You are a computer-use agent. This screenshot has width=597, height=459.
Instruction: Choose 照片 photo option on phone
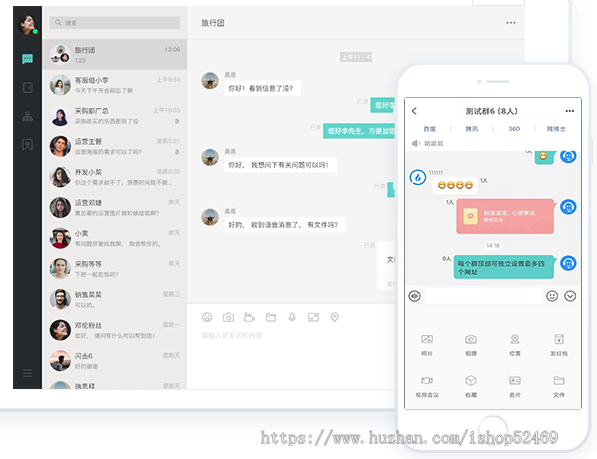coord(427,345)
